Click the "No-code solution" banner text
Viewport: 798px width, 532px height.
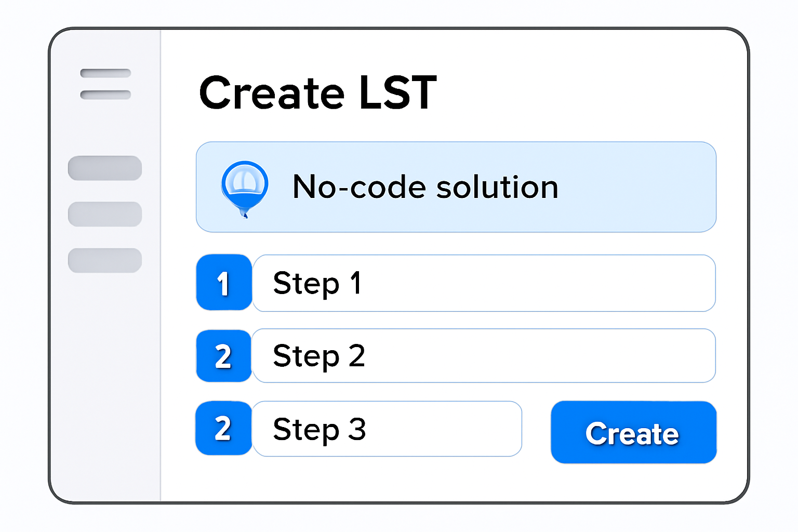click(x=425, y=187)
